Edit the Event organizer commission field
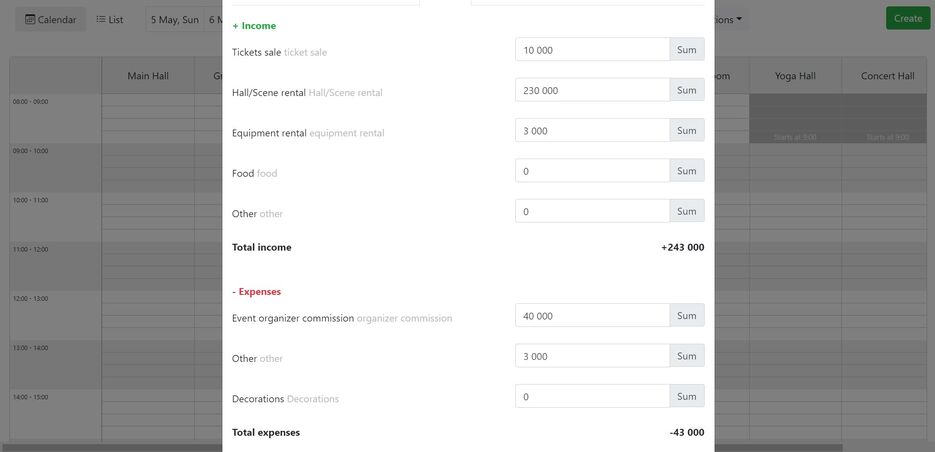This screenshot has width=935, height=452. (x=592, y=316)
